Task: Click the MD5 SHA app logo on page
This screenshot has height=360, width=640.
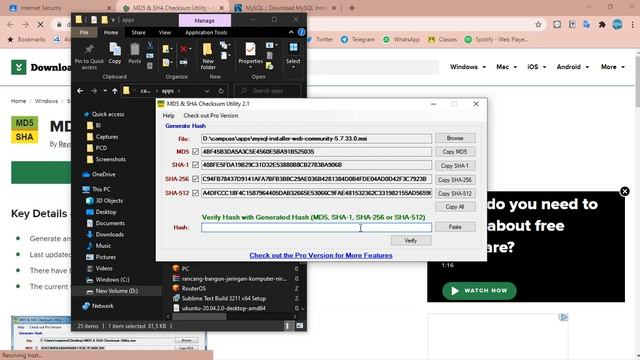Action: [x=24, y=130]
